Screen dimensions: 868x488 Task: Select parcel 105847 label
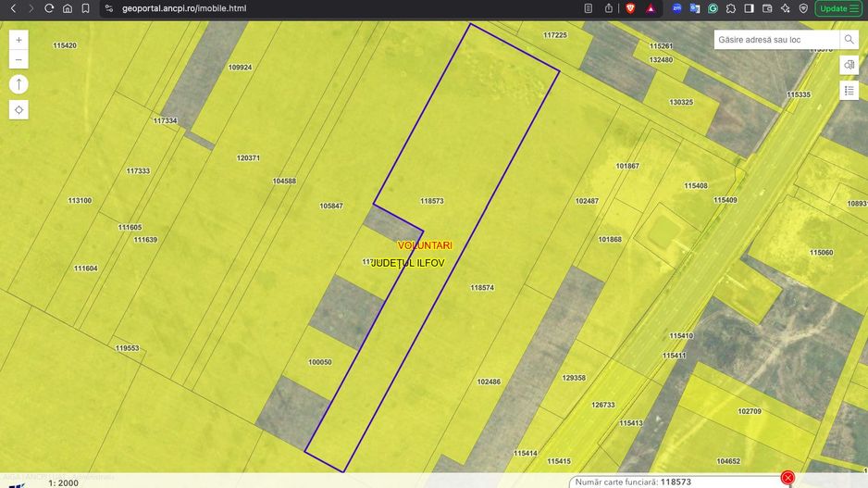(x=331, y=206)
